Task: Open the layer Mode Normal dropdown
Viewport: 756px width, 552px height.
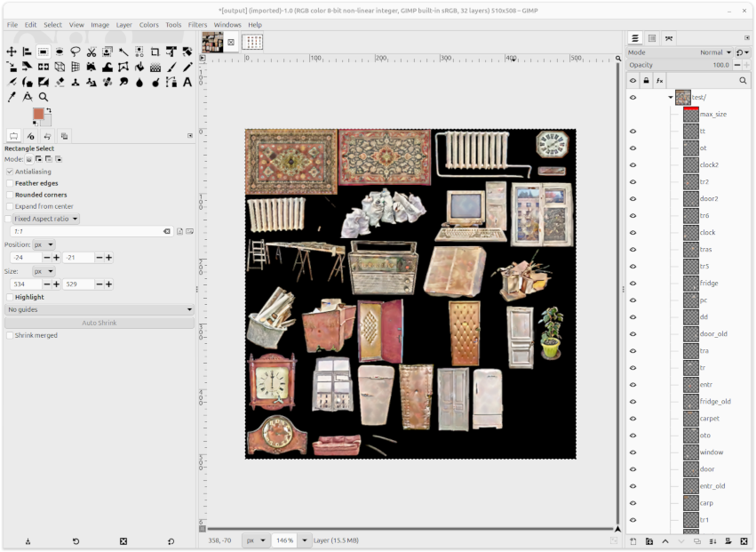Action: point(715,52)
